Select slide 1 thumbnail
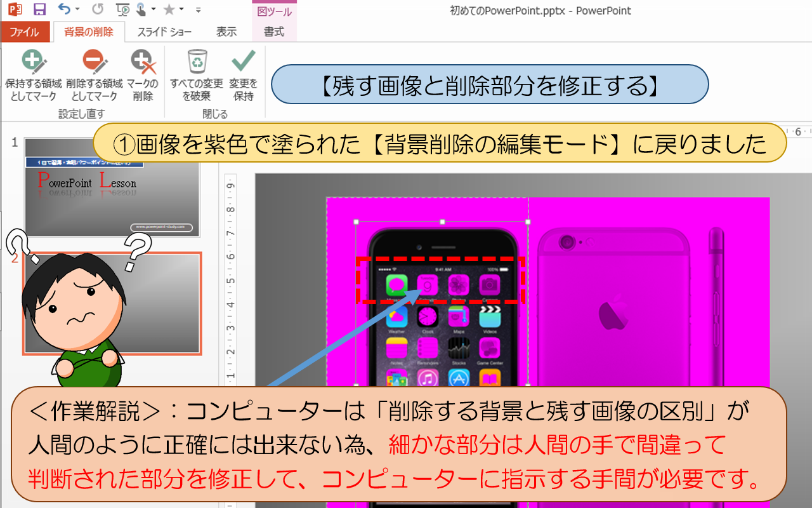 112,187
